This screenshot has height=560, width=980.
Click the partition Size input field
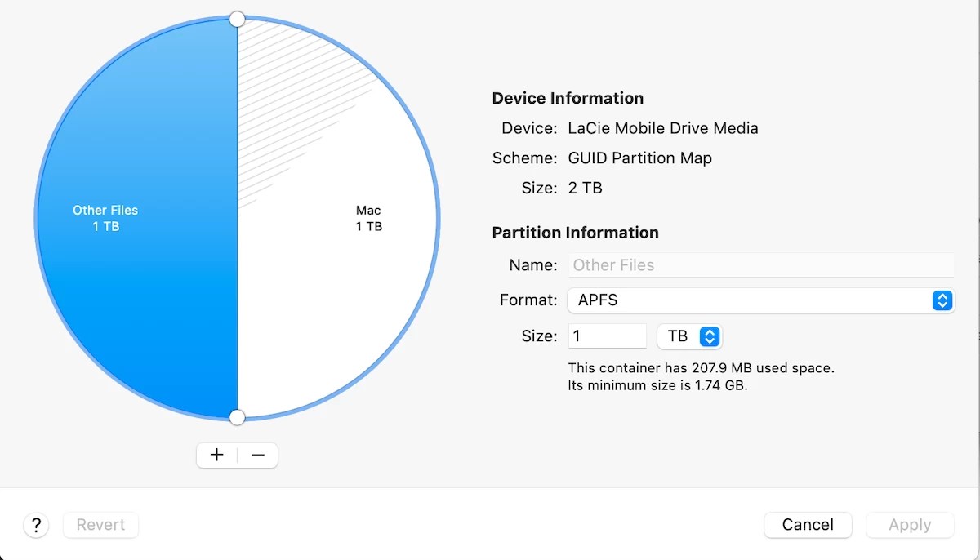click(608, 336)
